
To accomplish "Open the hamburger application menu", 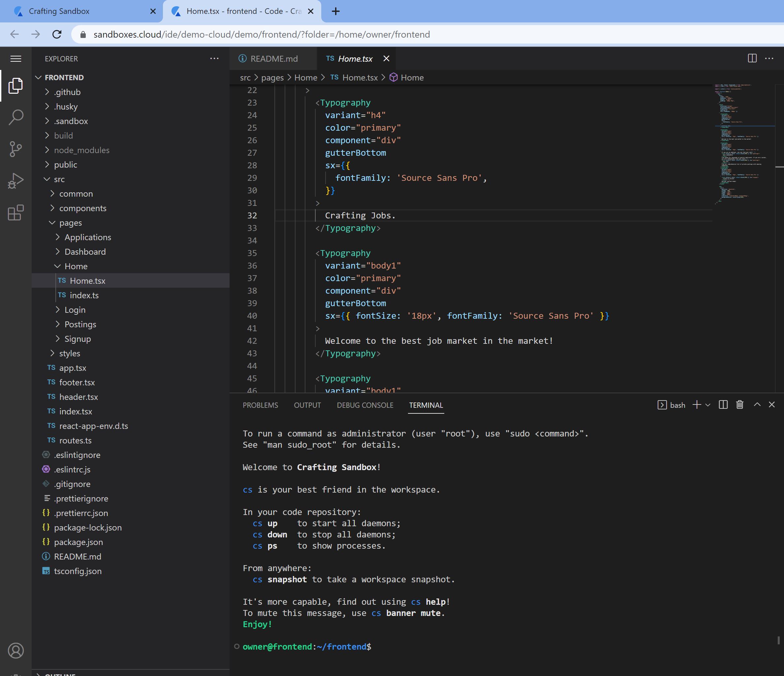I will 16,59.
